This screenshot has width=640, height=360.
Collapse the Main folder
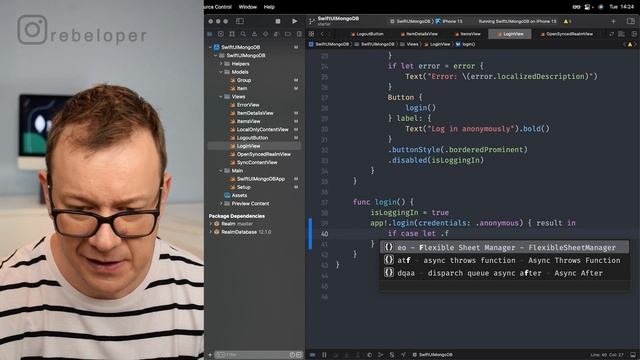pos(221,171)
